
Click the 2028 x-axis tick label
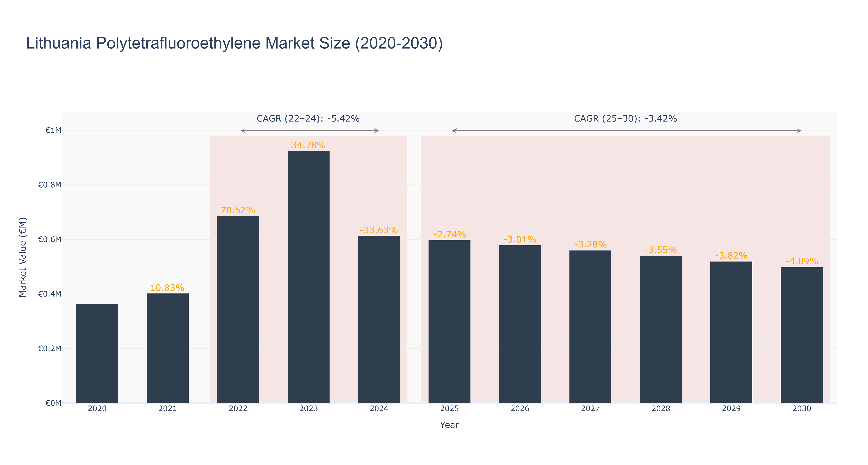pyautogui.click(x=660, y=409)
